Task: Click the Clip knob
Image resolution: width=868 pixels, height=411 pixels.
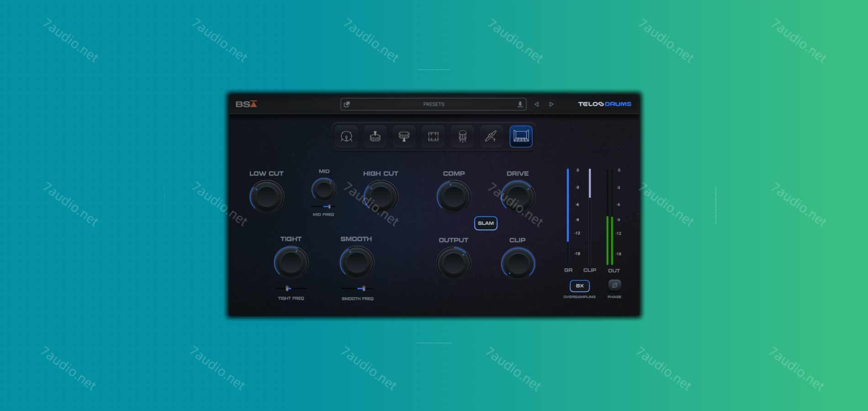Action: click(x=518, y=263)
